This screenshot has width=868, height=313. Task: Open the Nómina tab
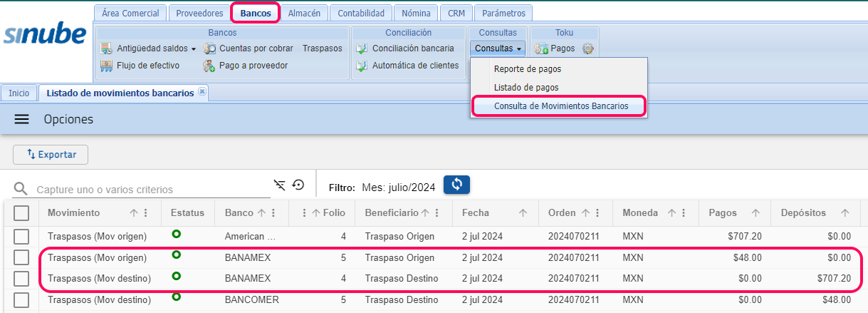[416, 13]
